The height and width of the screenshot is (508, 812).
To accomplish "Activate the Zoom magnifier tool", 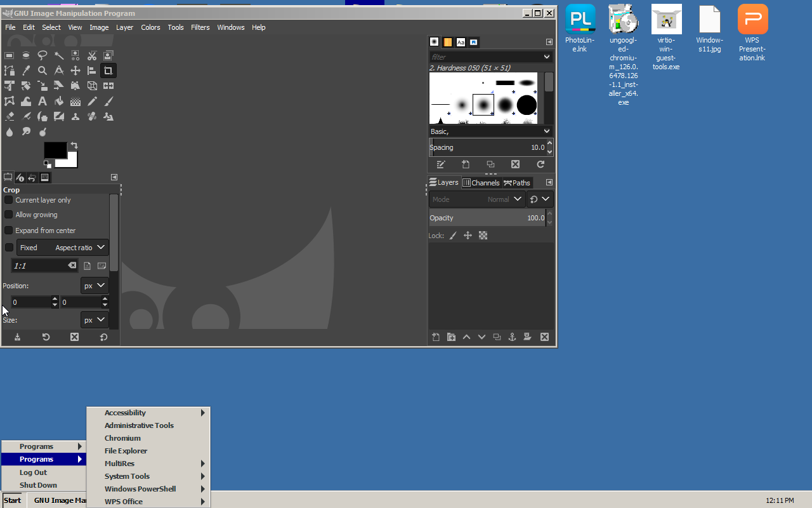I will tap(43, 70).
